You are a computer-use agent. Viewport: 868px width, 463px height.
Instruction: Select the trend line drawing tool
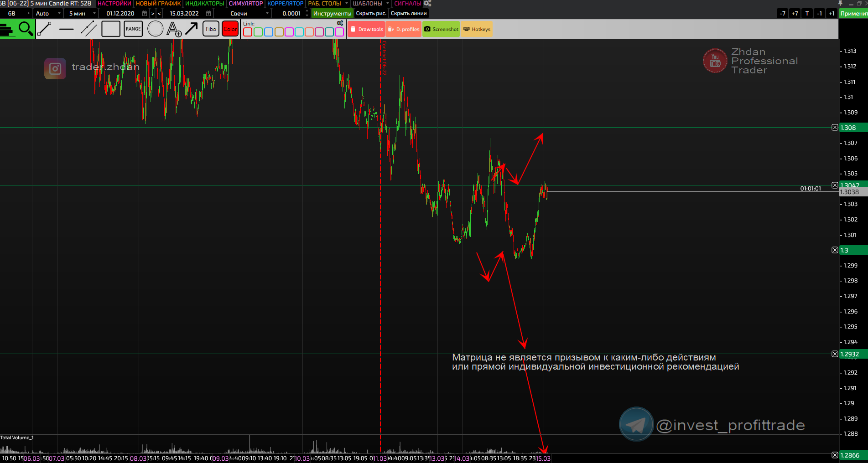(44, 29)
